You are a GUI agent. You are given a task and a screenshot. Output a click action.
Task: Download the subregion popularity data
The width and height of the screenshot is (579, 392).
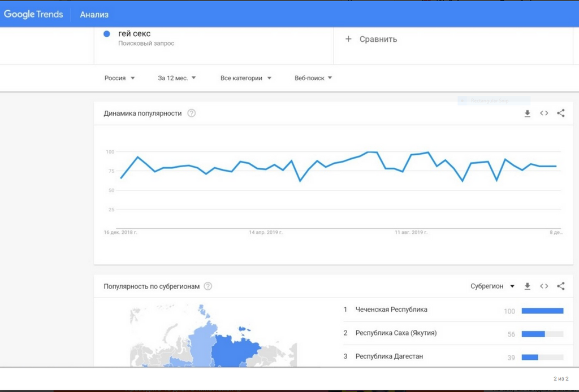tap(528, 286)
